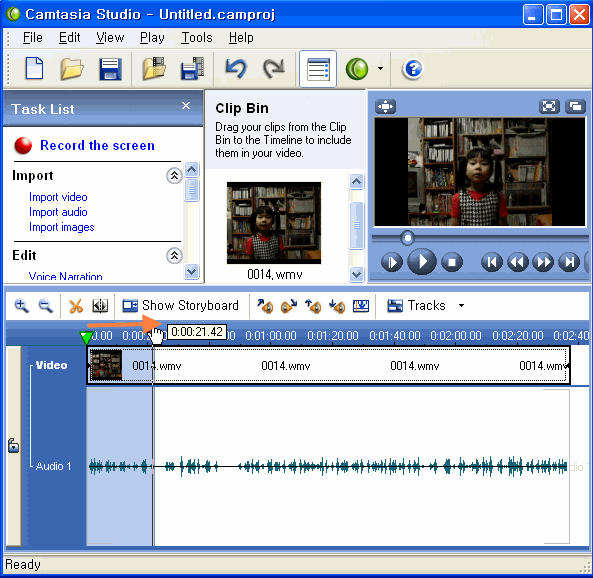Click the Save project floppy icon
593x578 pixels.
[110, 68]
